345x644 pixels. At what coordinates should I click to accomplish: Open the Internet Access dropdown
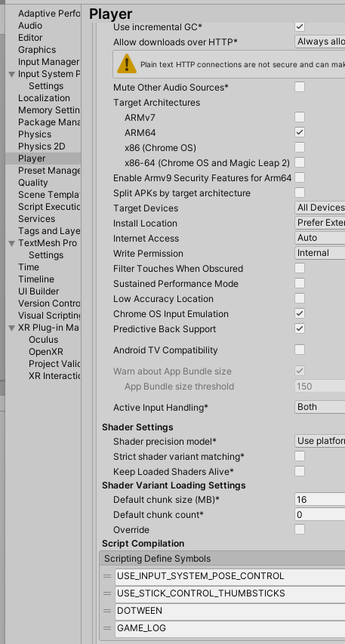click(320, 238)
